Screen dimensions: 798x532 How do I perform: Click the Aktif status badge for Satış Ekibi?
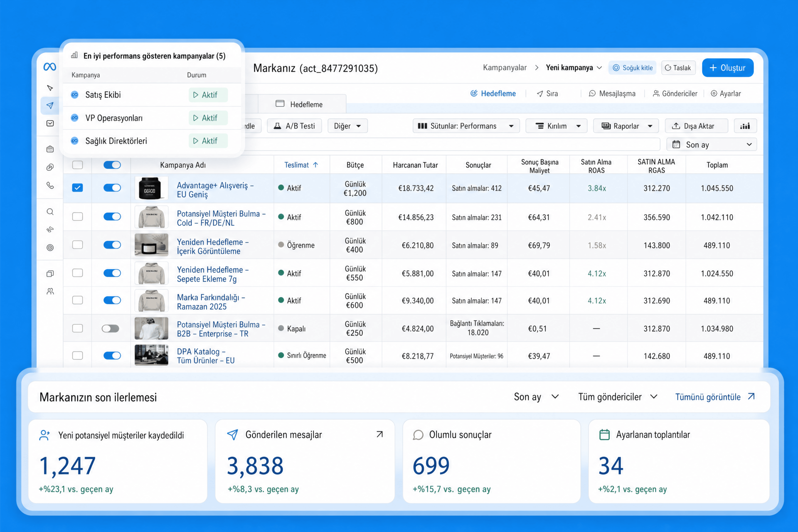[x=208, y=95]
